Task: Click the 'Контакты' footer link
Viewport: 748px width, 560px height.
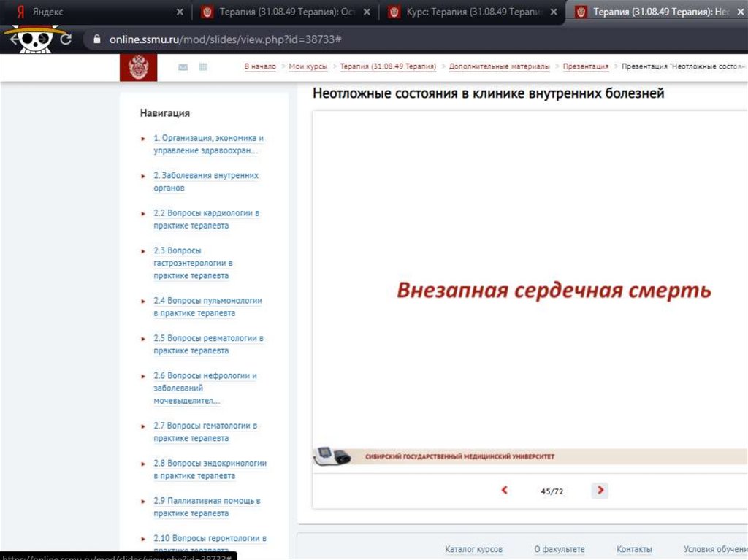Action: tap(634, 549)
